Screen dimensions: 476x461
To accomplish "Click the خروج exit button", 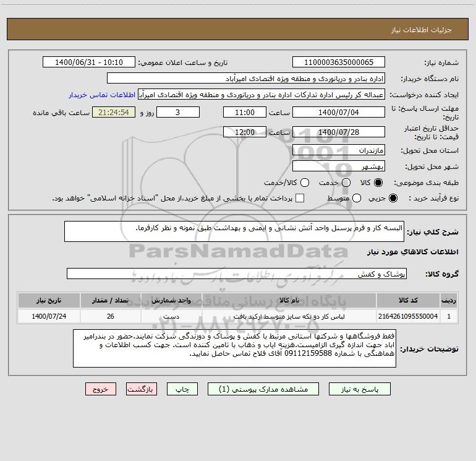I will pyautogui.click(x=101, y=389).
